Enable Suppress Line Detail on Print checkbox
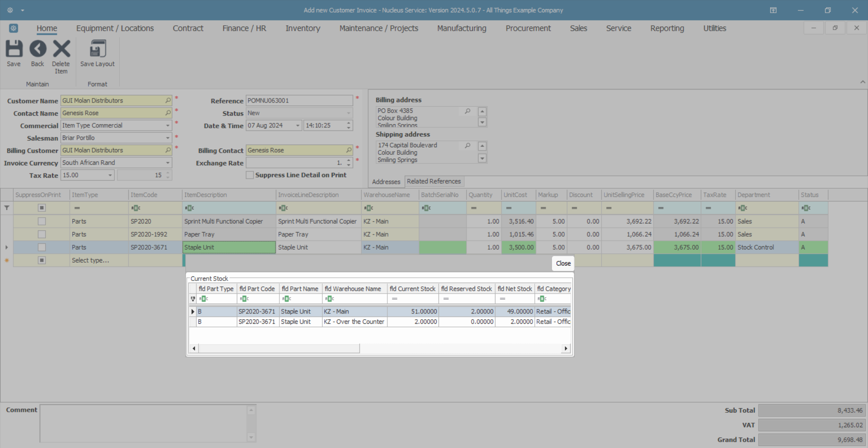This screenshot has width=868, height=448. click(x=250, y=175)
